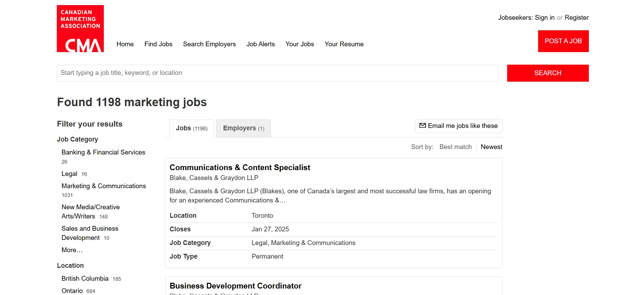Focus the job search input field

[x=278, y=73]
